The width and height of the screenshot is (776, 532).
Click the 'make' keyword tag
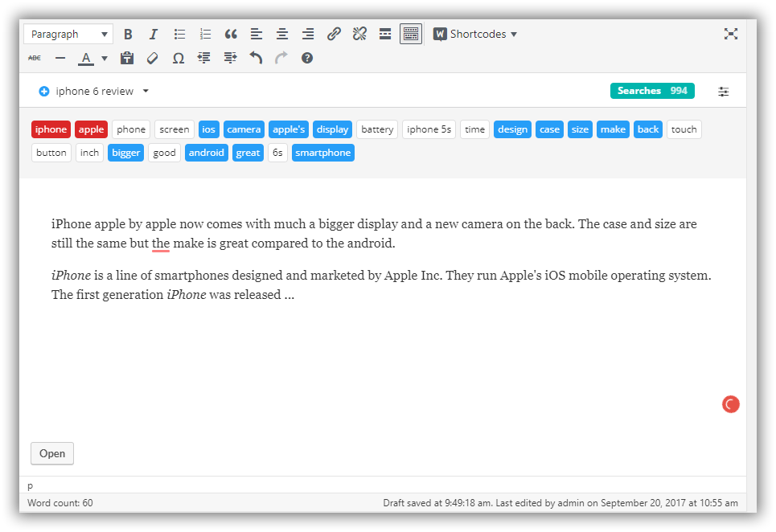[614, 129]
